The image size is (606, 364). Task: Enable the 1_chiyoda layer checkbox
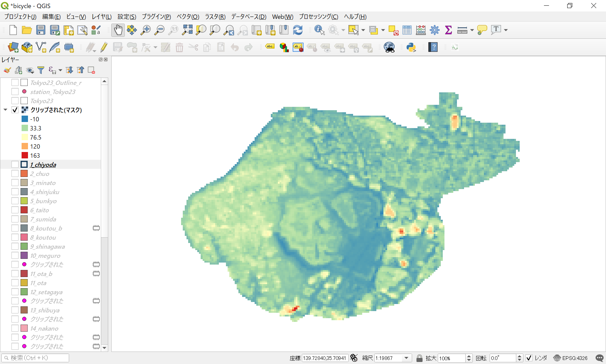coord(15,164)
